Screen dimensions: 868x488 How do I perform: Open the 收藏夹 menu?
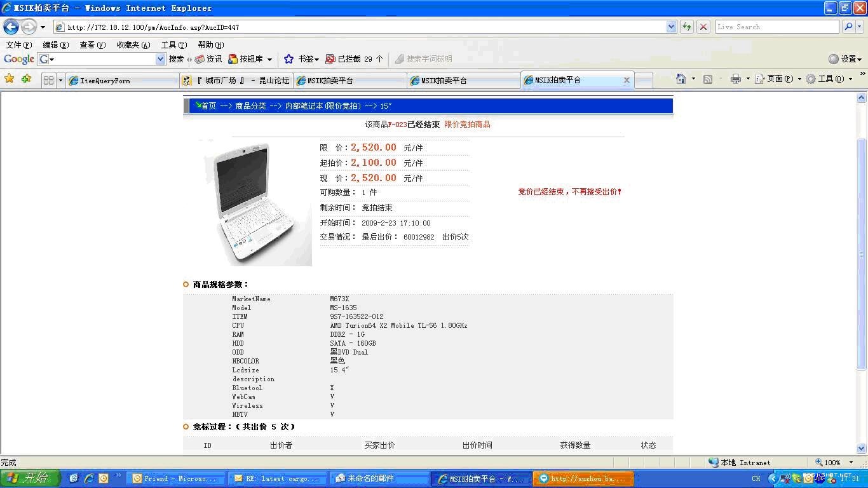(x=133, y=44)
